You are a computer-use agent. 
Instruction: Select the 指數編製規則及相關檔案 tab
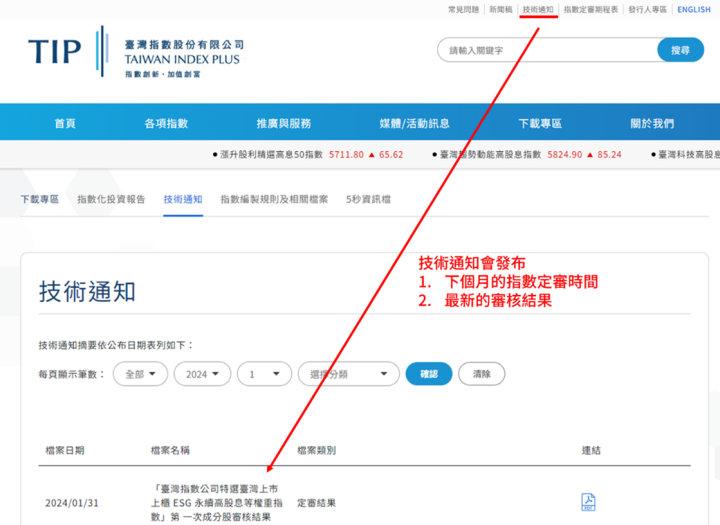[274, 199]
